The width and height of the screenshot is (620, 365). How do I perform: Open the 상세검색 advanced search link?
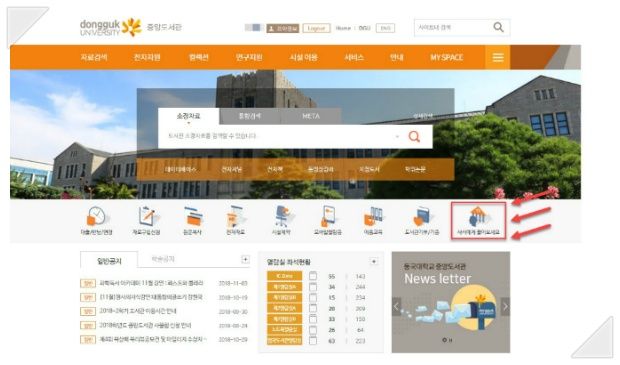pyautogui.click(x=423, y=116)
